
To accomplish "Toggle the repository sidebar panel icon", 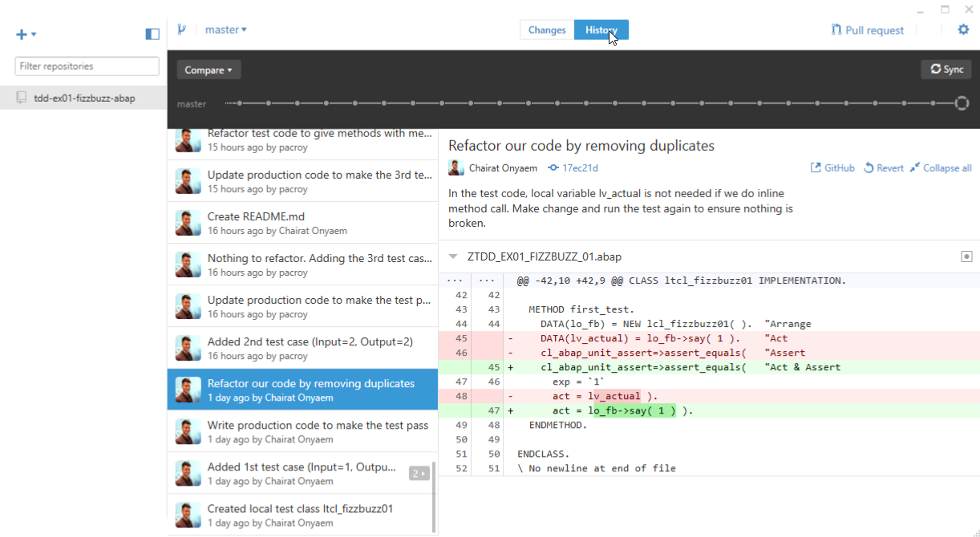I will coord(152,34).
